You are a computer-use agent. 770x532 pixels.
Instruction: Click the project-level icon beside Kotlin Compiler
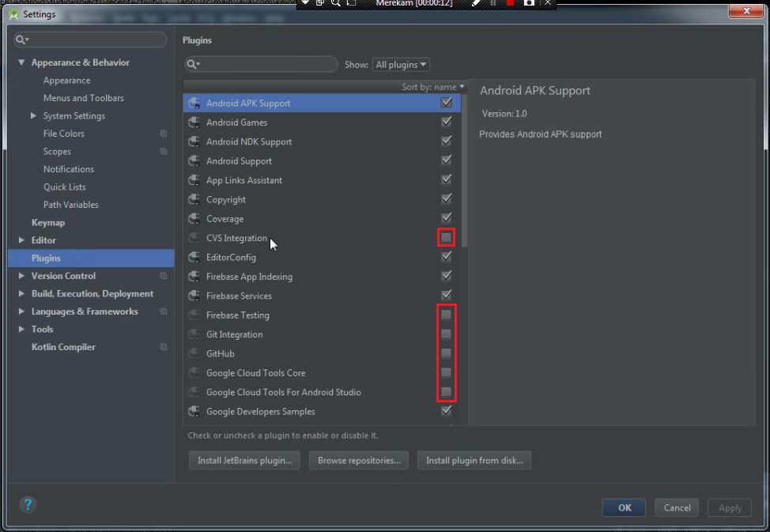coord(164,347)
